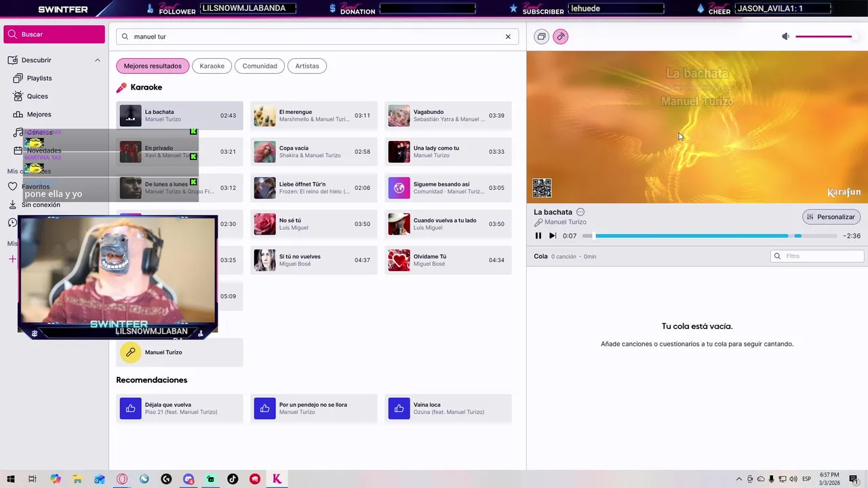The width and height of the screenshot is (868, 488).
Task: Click the second-screen display icon
Action: click(541, 37)
